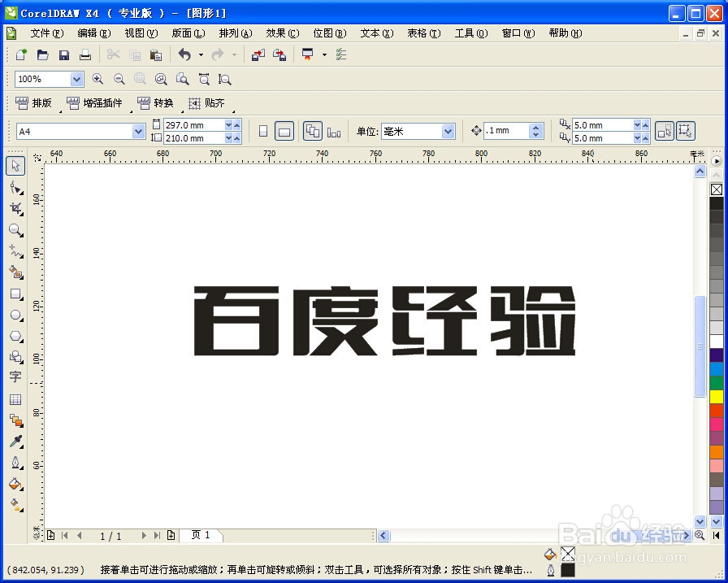Screen dimensions: 728x583
Task: Toggle treat objects as filled
Action: pos(665,131)
